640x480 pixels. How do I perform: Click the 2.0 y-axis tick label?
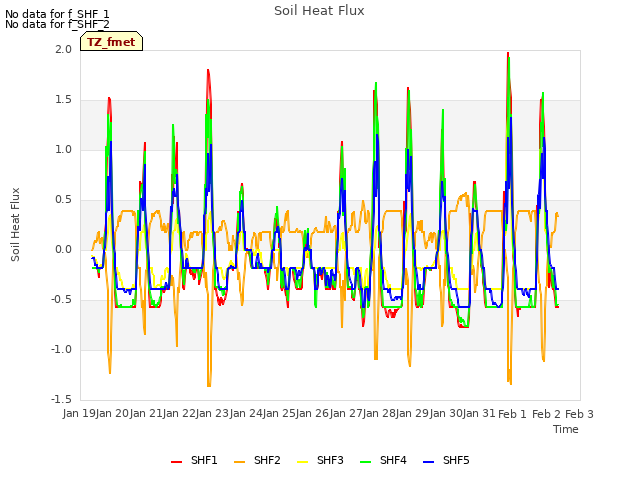63,49
